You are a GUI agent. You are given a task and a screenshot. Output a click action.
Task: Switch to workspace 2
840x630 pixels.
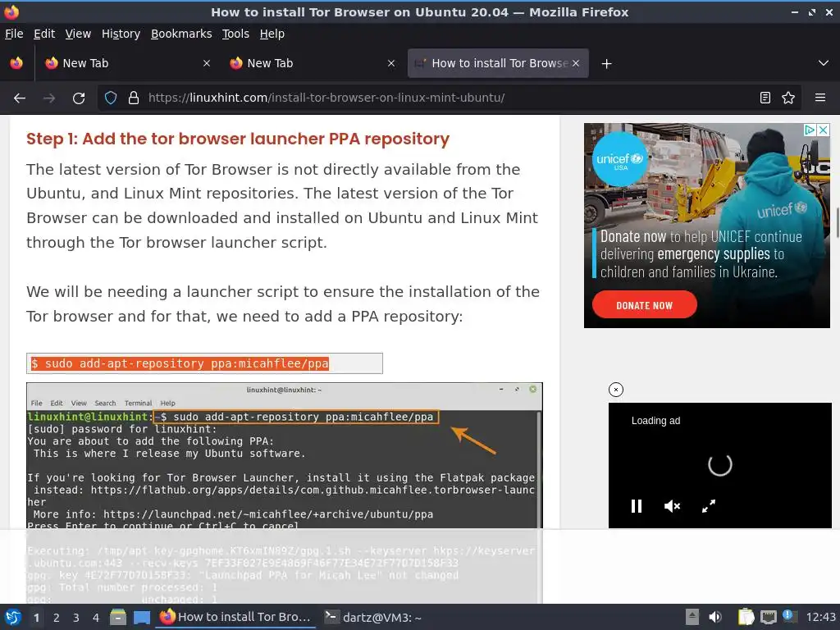click(x=57, y=618)
